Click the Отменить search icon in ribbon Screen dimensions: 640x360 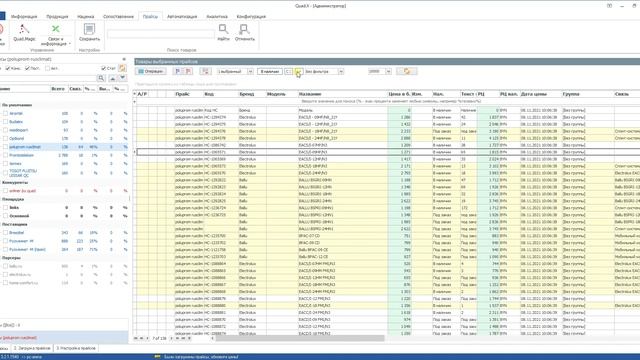(x=244, y=29)
